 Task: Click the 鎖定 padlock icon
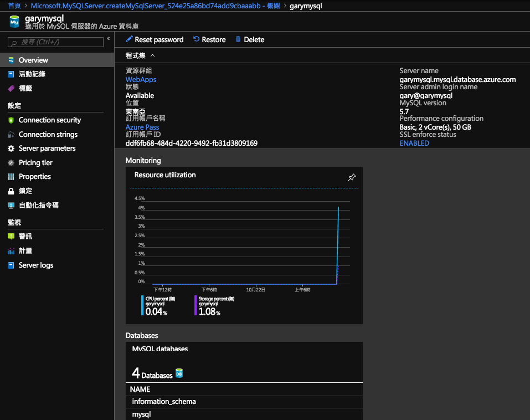pos(11,191)
